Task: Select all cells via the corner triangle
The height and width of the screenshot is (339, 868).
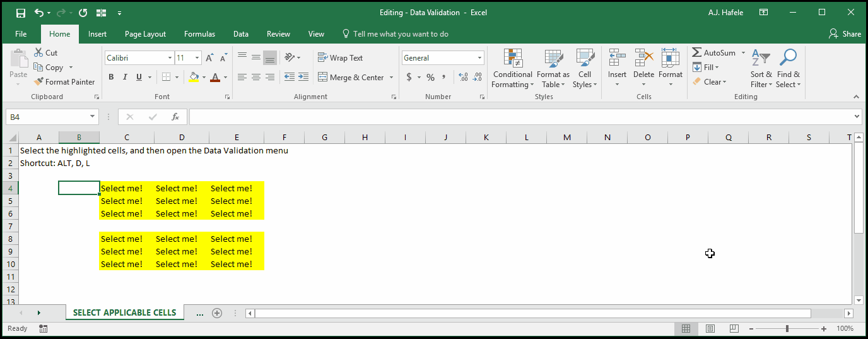Action: pyautogui.click(x=10, y=138)
